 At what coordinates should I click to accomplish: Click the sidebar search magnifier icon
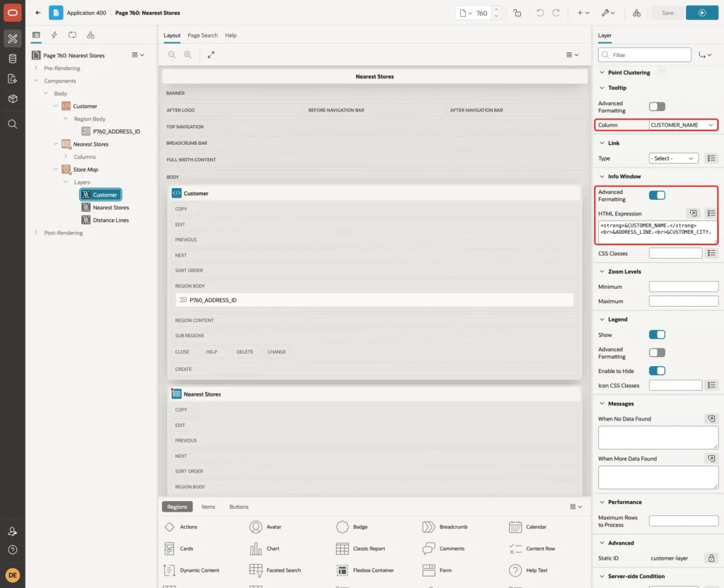[x=13, y=124]
